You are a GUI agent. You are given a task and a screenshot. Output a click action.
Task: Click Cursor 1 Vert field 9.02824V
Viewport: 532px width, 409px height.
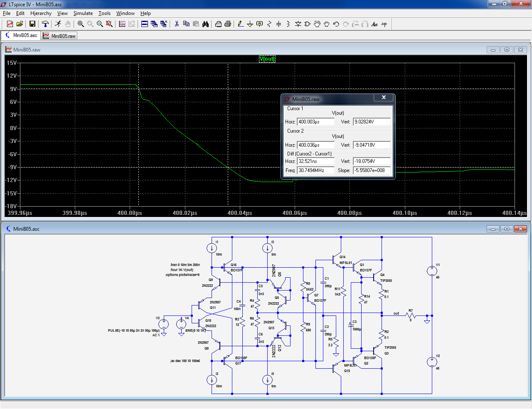tap(372, 122)
